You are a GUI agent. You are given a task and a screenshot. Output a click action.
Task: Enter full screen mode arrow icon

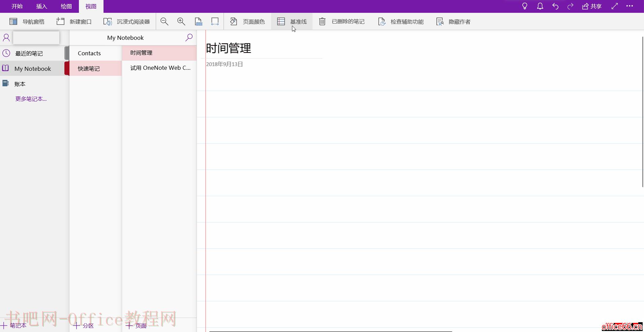615,6
